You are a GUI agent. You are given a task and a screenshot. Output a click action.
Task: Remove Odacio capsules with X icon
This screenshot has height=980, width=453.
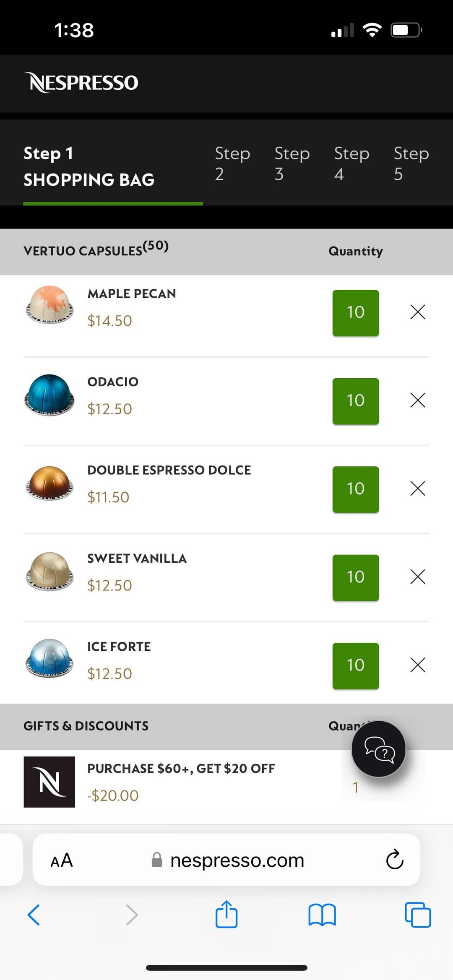pyautogui.click(x=417, y=400)
